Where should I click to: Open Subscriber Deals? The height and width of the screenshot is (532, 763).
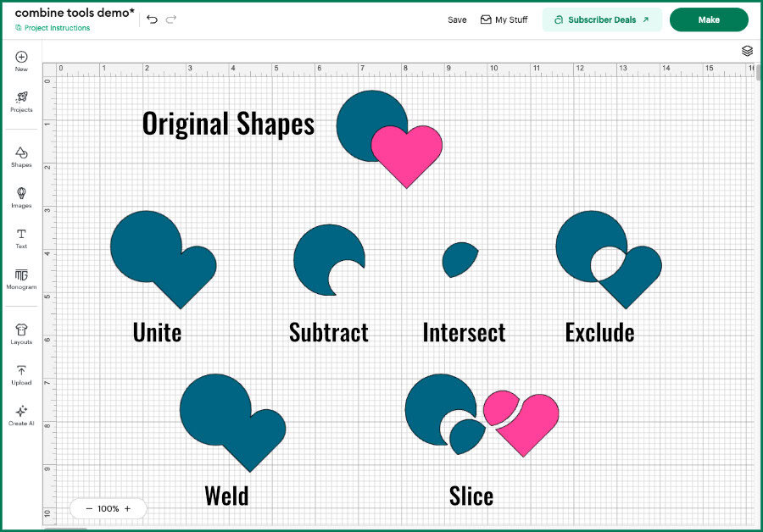click(x=602, y=20)
